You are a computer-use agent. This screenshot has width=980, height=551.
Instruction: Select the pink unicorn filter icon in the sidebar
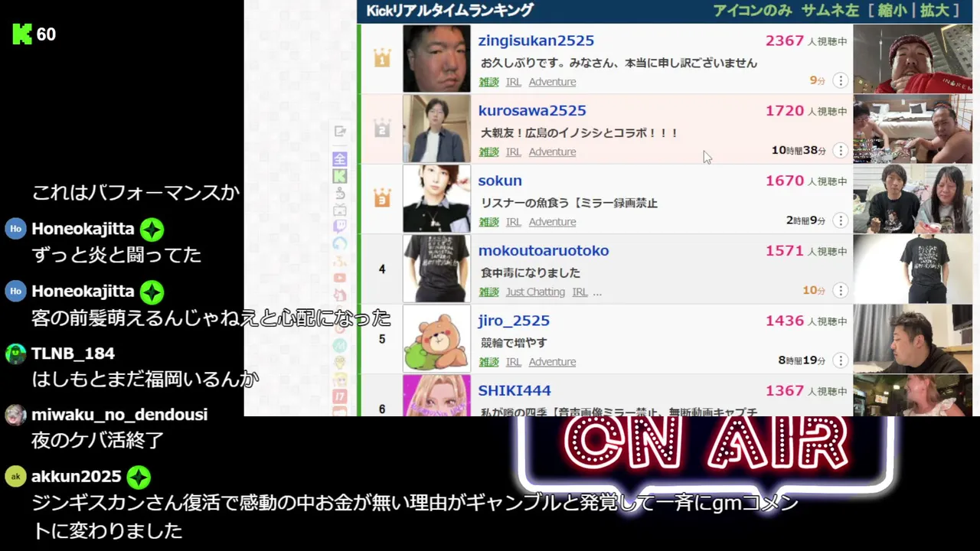340,294
